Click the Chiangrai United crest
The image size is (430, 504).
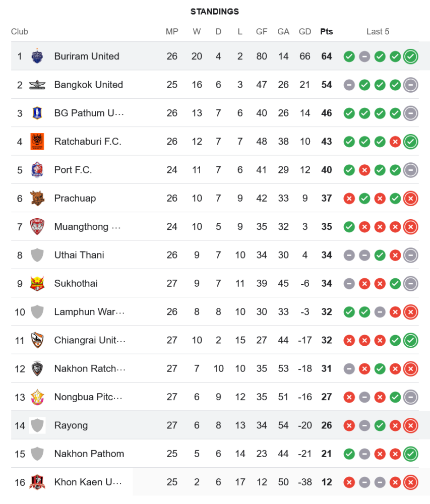click(x=37, y=340)
